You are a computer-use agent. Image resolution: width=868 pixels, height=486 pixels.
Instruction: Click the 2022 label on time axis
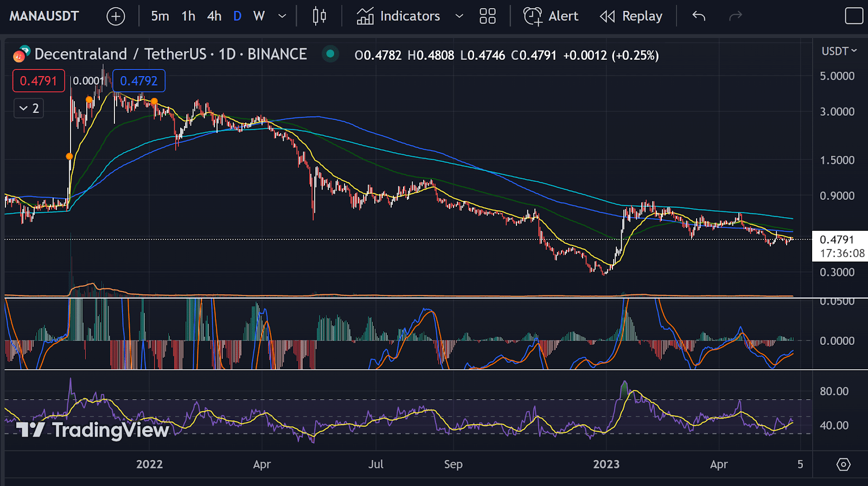149,464
